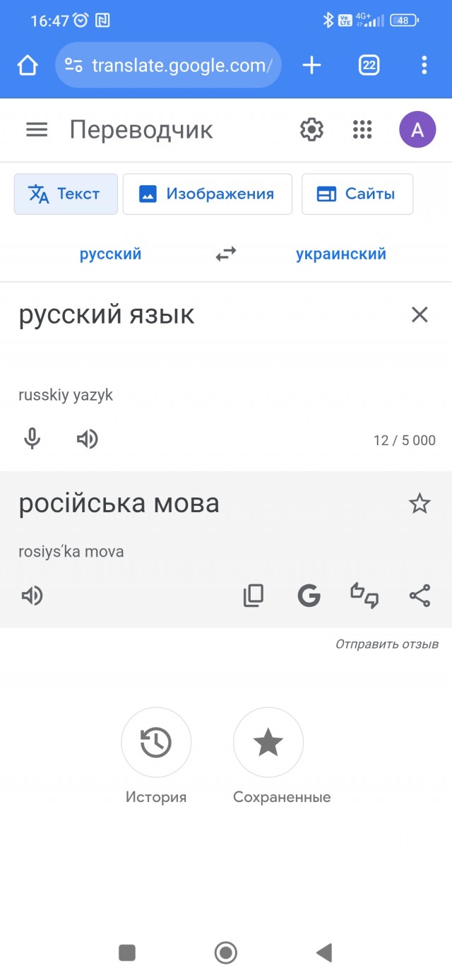Screen dimensions: 452x980
Task: Open the украинский target language selector
Action: click(341, 254)
